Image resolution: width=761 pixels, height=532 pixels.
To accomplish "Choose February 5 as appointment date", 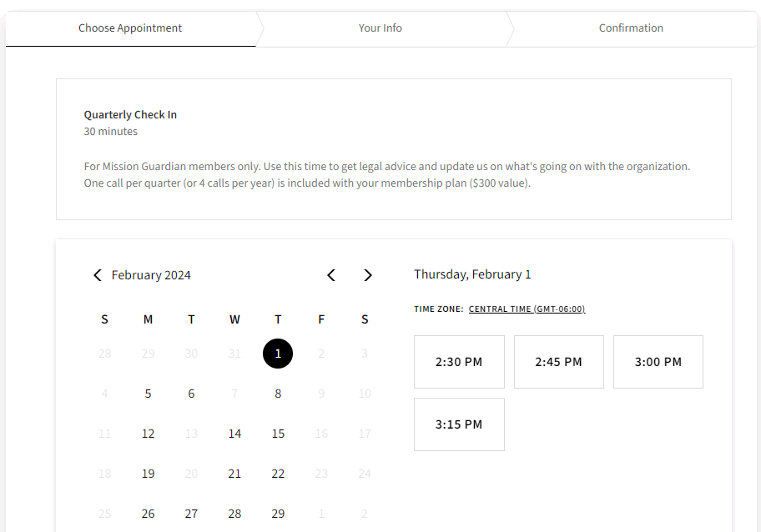I will [x=148, y=393].
